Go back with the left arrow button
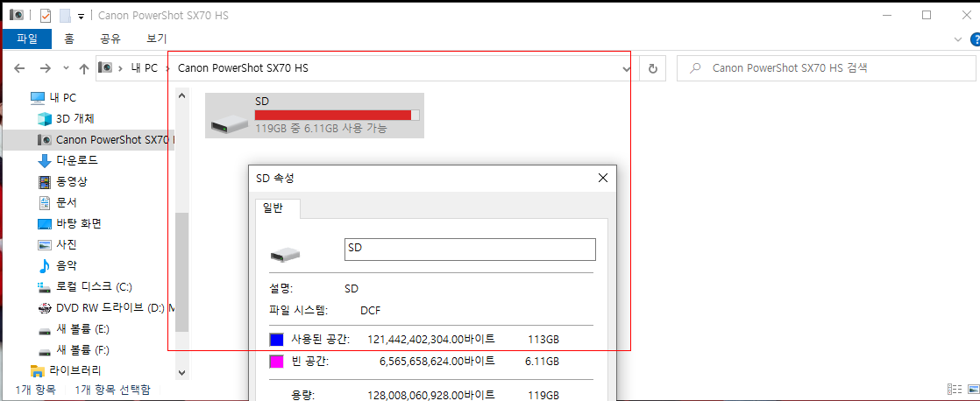The image size is (980, 401). 19,68
